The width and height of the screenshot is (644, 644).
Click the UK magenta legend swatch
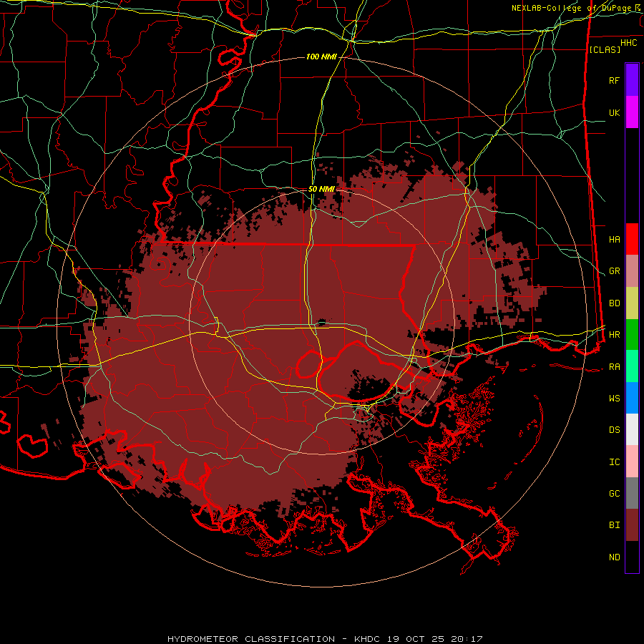[x=632, y=112]
